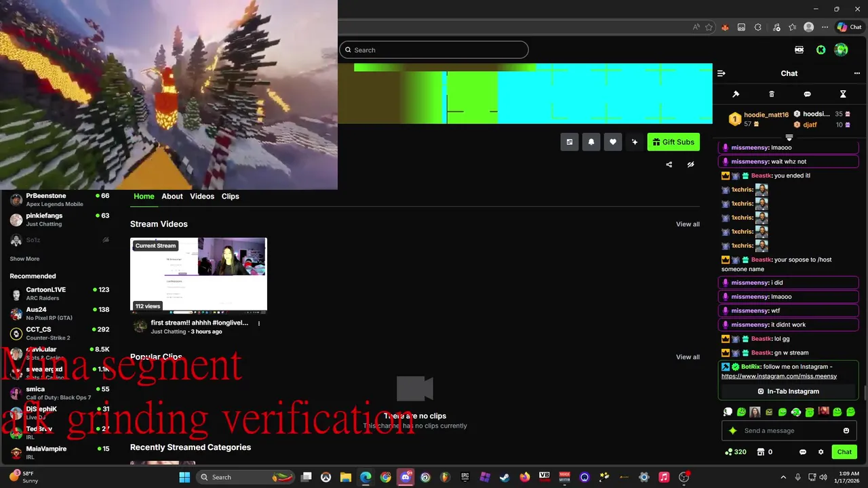Click the green Kick K icon in header
The height and width of the screenshot is (488, 868).
[821, 49]
